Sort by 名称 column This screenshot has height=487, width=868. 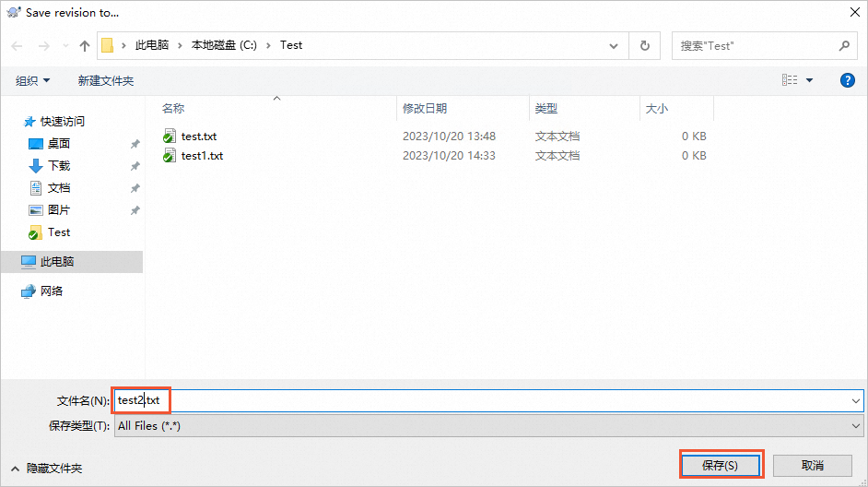click(x=173, y=109)
